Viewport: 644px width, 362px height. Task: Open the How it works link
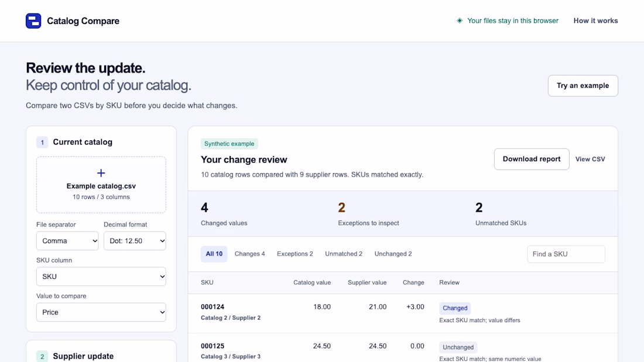pyautogui.click(x=595, y=21)
